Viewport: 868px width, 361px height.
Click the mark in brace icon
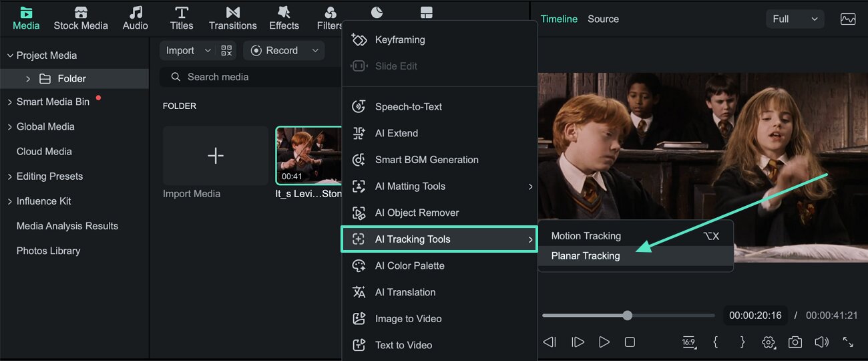pyautogui.click(x=715, y=342)
